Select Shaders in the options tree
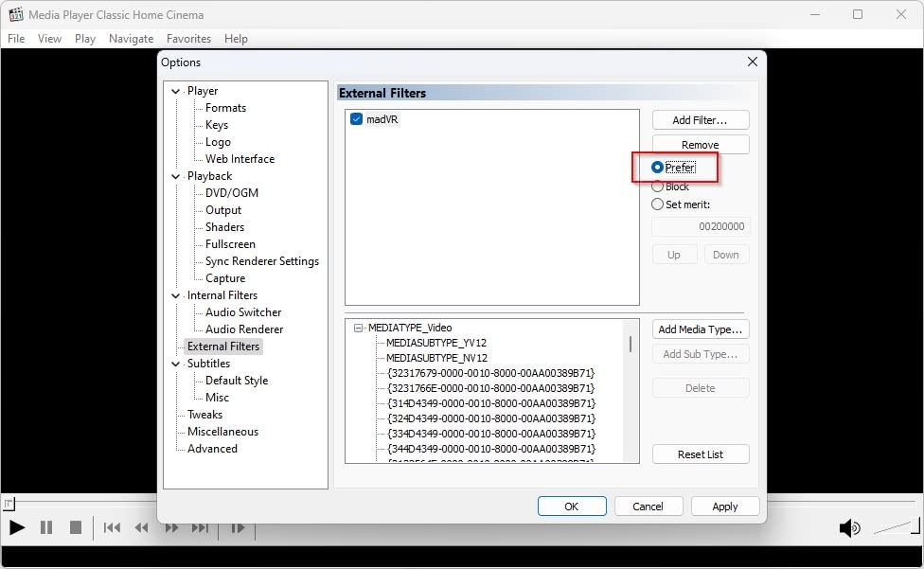Image resolution: width=924 pixels, height=569 pixels. (224, 227)
